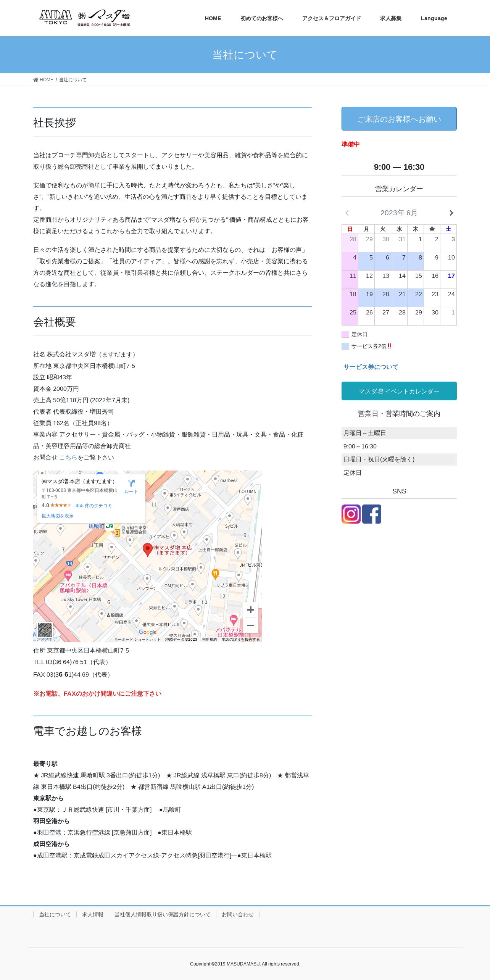Click 代表者 代表取締役・増田秀司 line
This screenshot has width=490, height=980.
click(73, 411)
